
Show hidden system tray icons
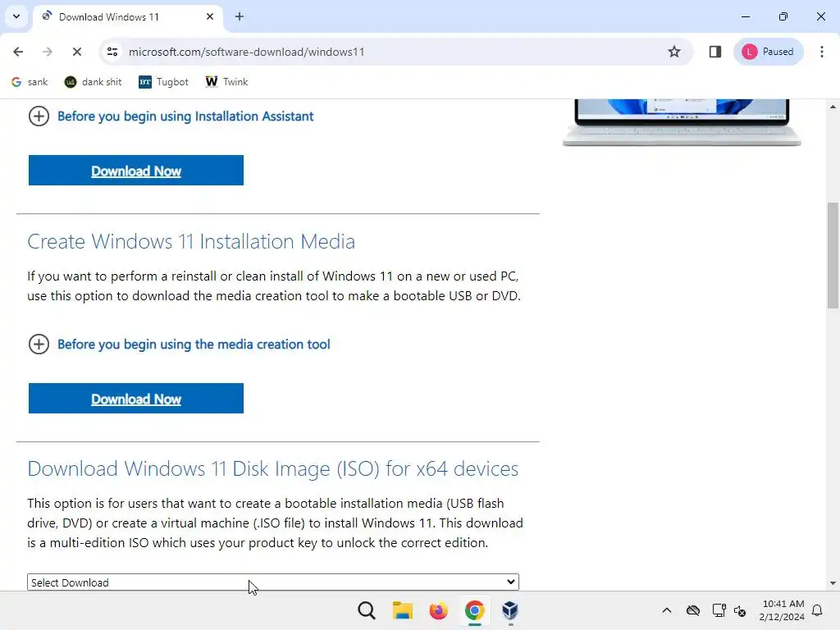(x=666, y=610)
